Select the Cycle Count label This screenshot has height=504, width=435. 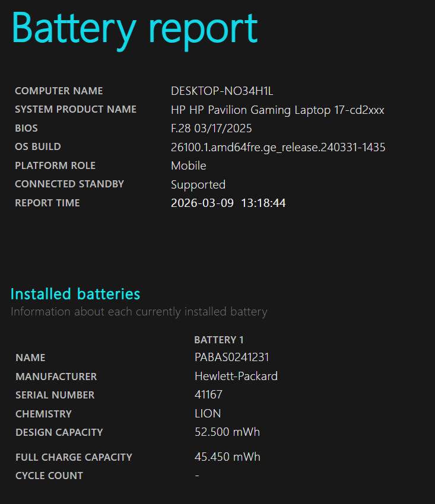(x=49, y=476)
